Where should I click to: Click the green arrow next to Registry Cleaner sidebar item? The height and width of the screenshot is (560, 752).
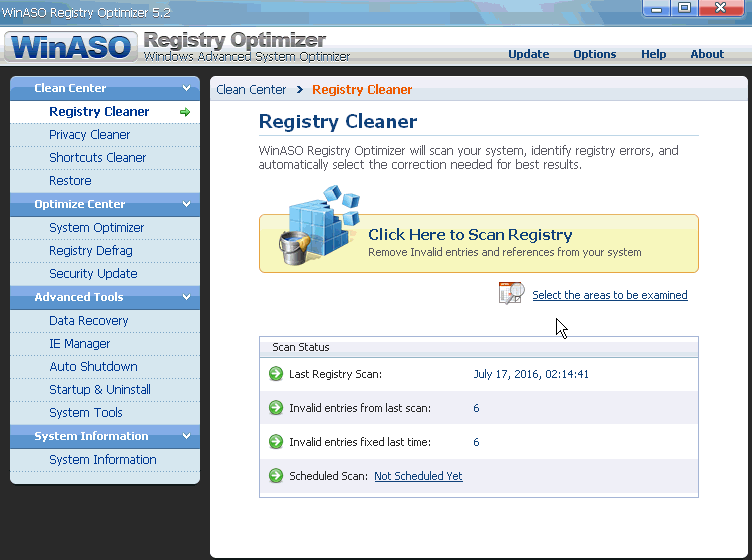click(x=185, y=112)
